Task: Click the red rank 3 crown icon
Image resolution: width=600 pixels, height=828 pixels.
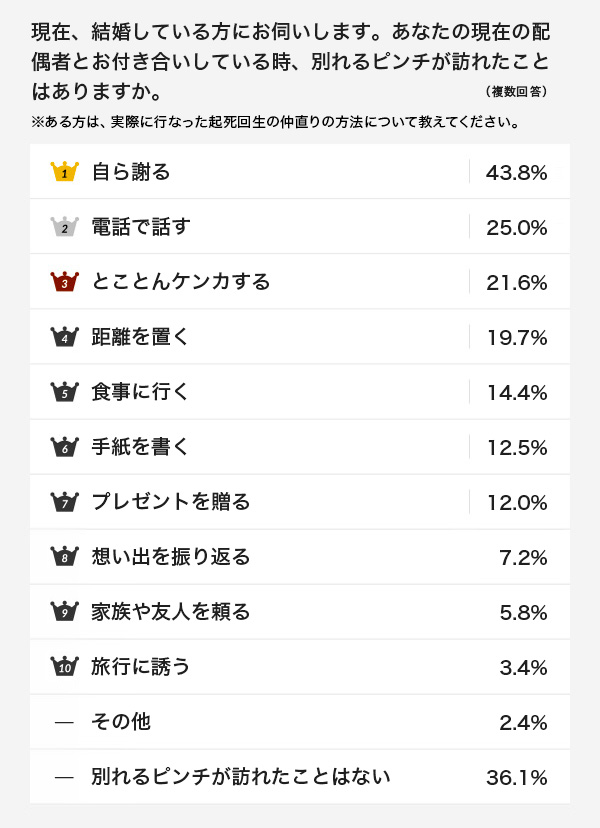Action: [64, 281]
